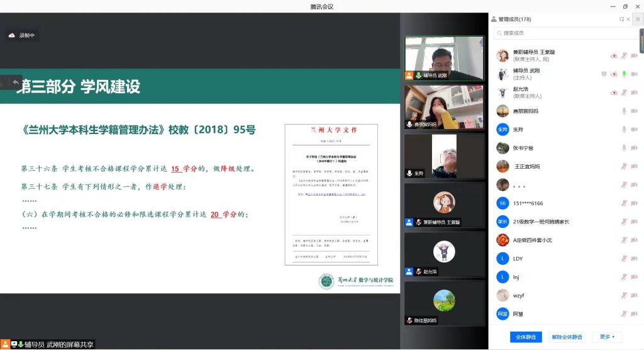This screenshot has width=644, height=350.
Task: Toggle microphone for 辅导员 武刚
Action: point(624,74)
